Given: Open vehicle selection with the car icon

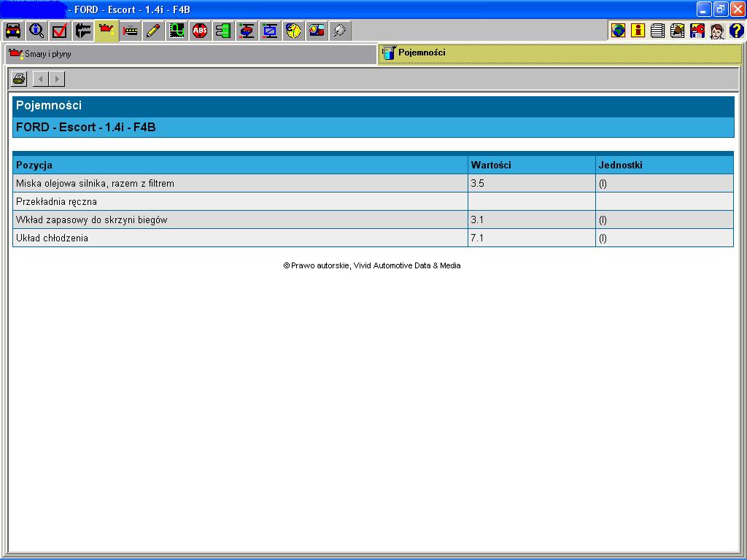Looking at the screenshot, I should (x=13, y=31).
